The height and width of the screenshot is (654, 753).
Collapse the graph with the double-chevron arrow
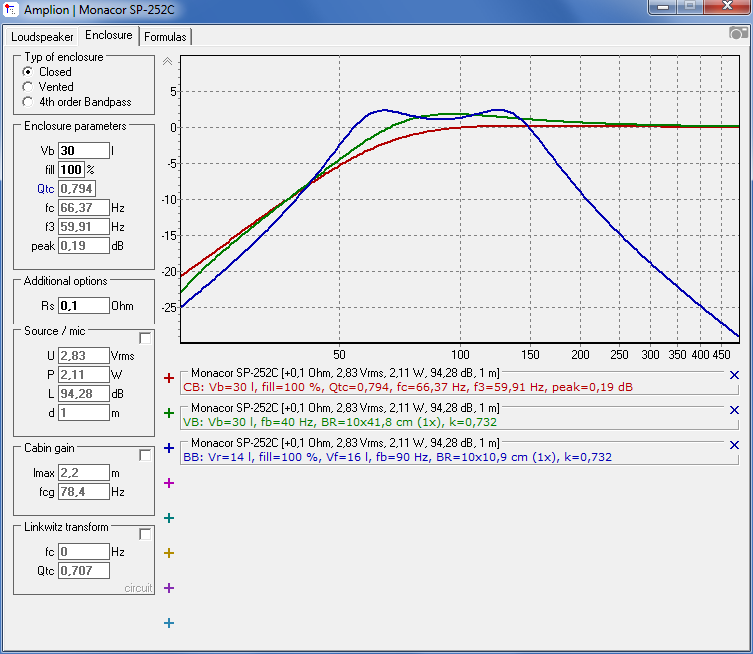point(167,61)
